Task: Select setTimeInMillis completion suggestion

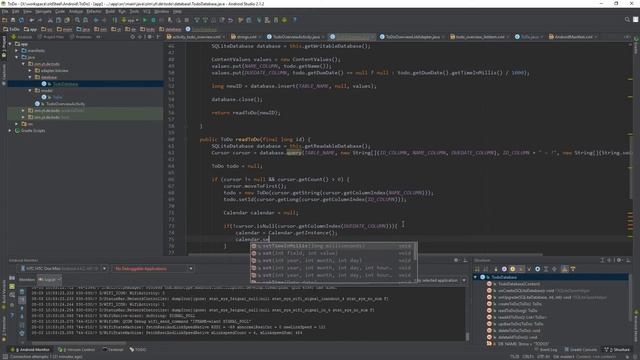Action: point(331,246)
